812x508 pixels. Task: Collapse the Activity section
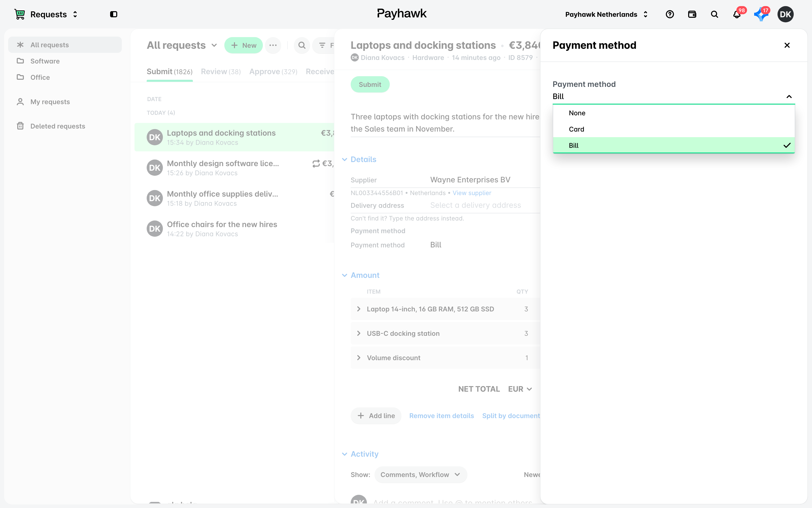pyautogui.click(x=345, y=454)
